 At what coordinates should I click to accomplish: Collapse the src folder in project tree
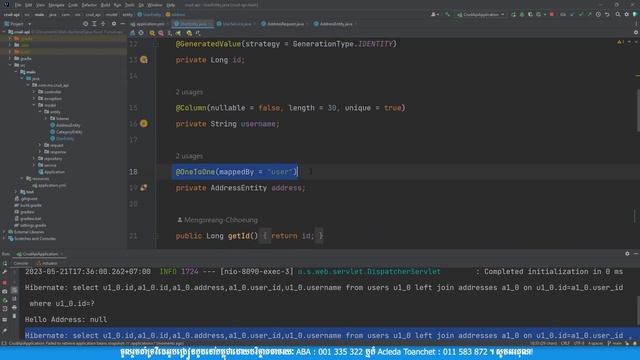click(10, 65)
